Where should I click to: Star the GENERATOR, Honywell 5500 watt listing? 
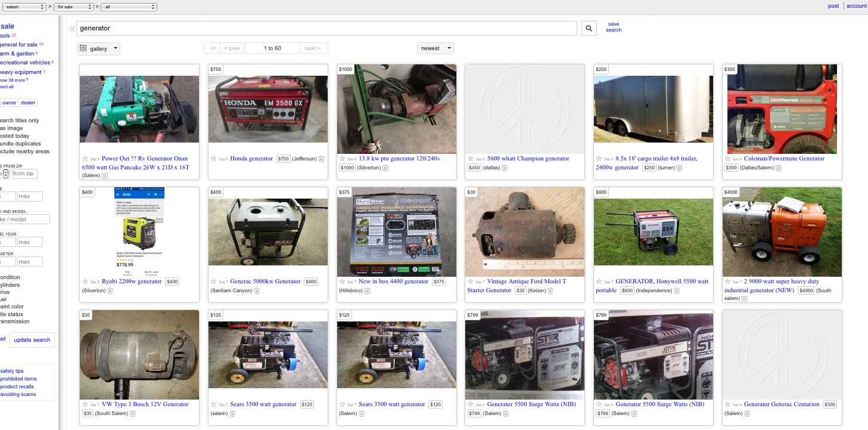[599, 281]
